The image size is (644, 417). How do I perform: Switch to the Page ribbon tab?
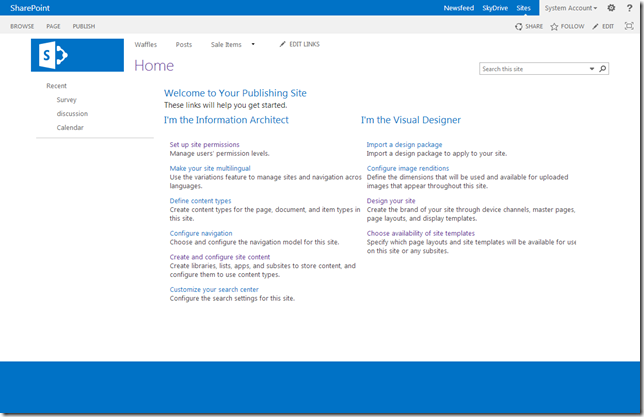53,26
